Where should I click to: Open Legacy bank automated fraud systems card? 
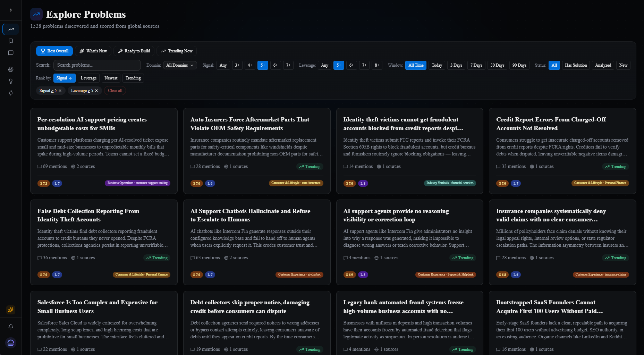pos(410,323)
